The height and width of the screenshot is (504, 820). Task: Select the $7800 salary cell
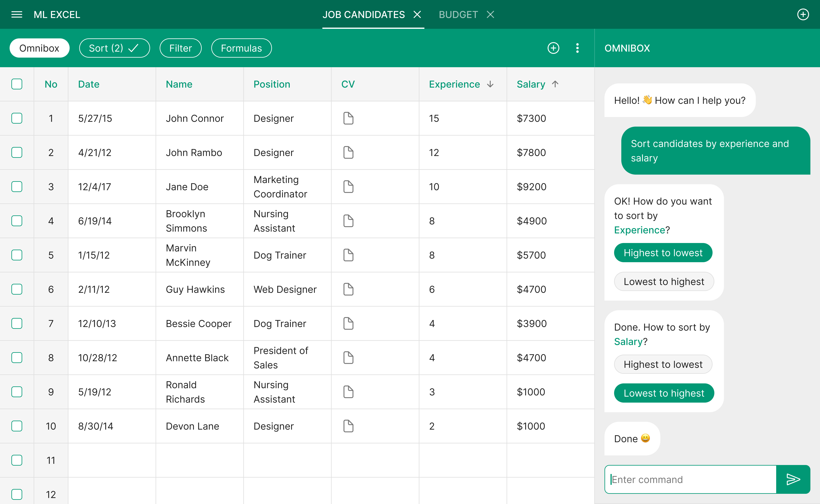(x=550, y=152)
